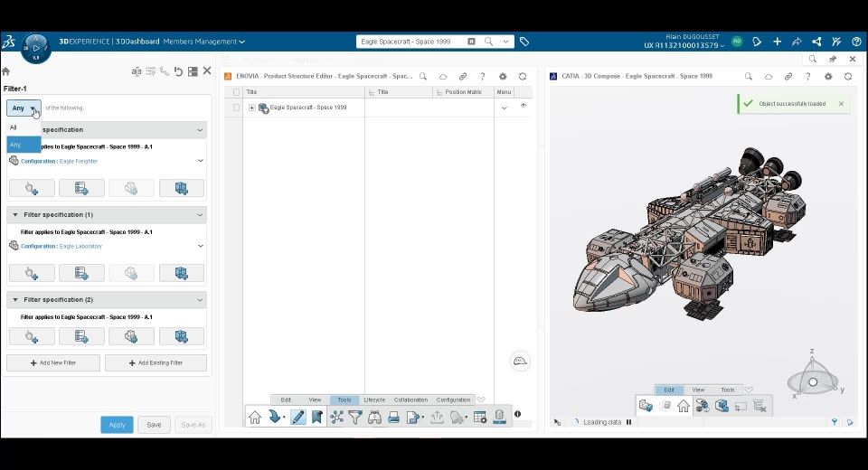Viewport: 868px width, 470px height.
Task: Open the 3DEXPERIENCE compass
Action: coord(36,48)
